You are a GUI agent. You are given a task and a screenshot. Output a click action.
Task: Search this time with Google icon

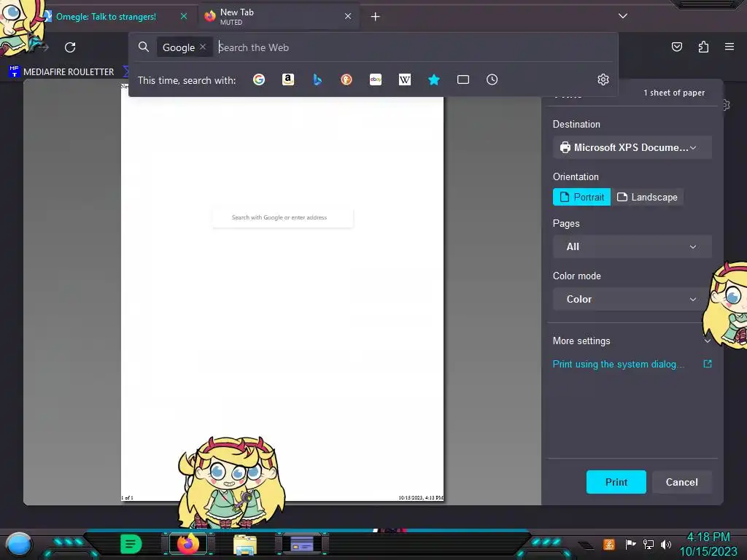point(259,79)
